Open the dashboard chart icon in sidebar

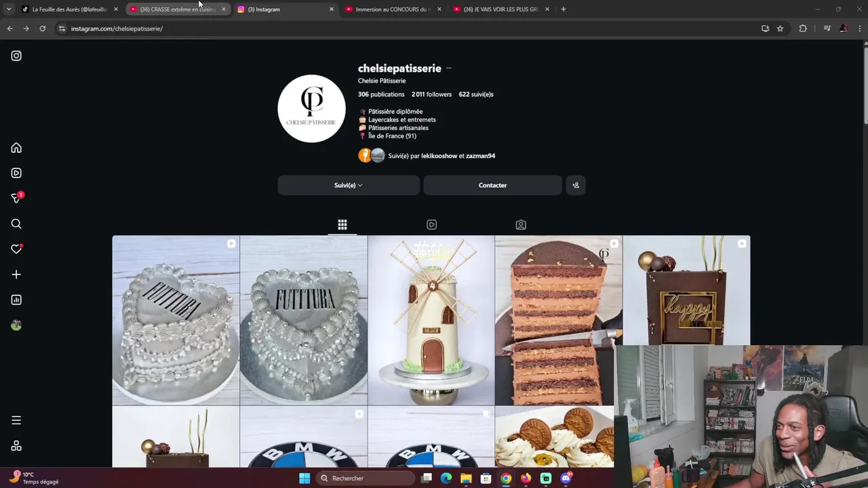[16, 300]
